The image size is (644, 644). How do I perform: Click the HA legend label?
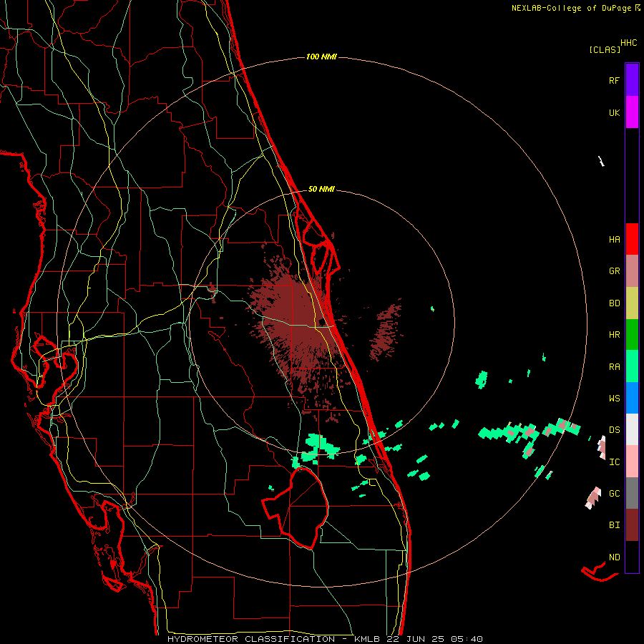pos(614,239)
